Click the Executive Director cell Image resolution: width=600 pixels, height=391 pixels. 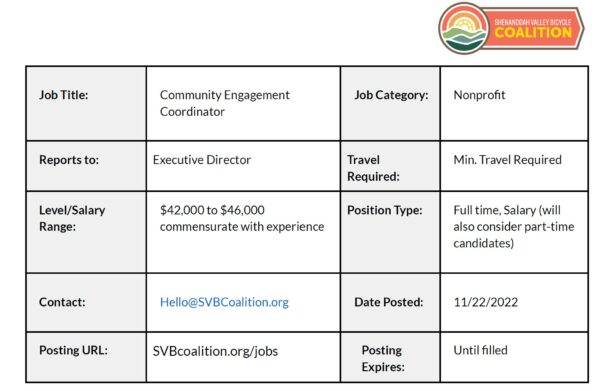click(x=243, y=166)
